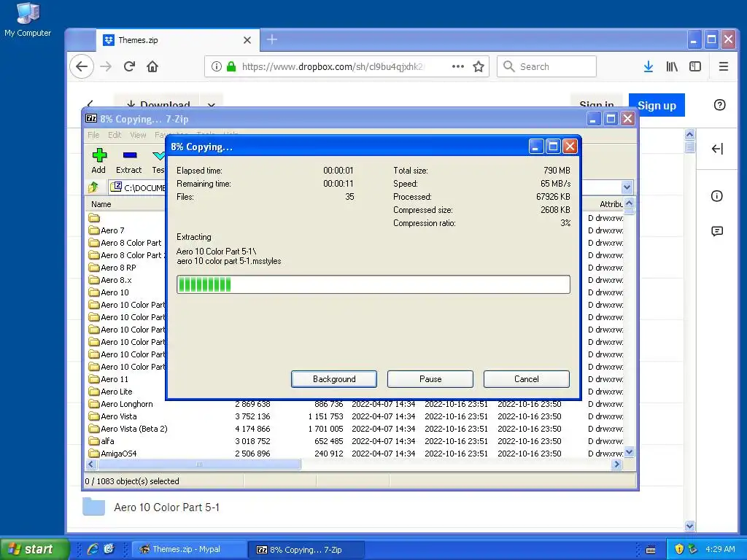Viewport: 747px width, 560px height.
Task: Open the browser library icon
Action: point(672,66)
